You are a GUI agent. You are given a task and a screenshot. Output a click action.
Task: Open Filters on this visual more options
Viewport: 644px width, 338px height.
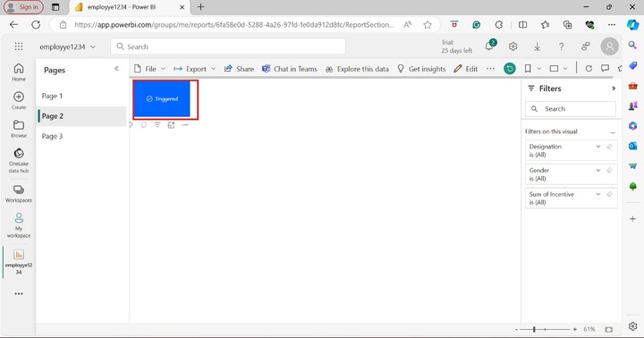point(613,132)
